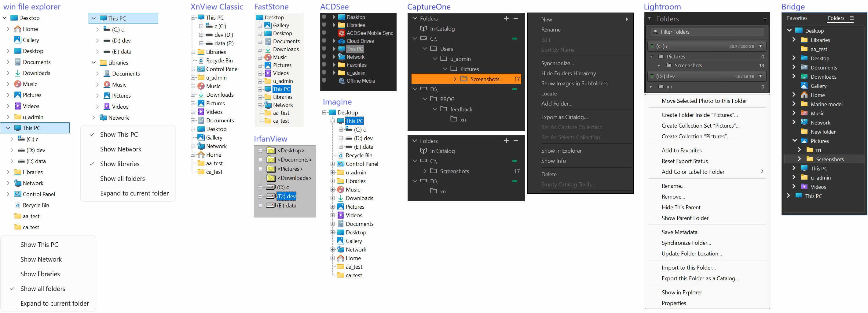Open In Catalog in CaptureOne Folders panel
The height and width of the screenshot is (313, 868).
click(442, 29)
